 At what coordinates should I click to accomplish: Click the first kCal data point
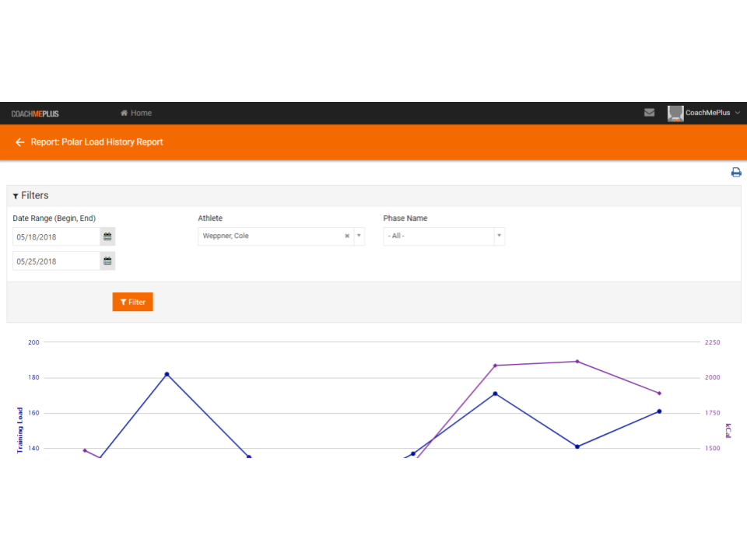coord(85,450)
